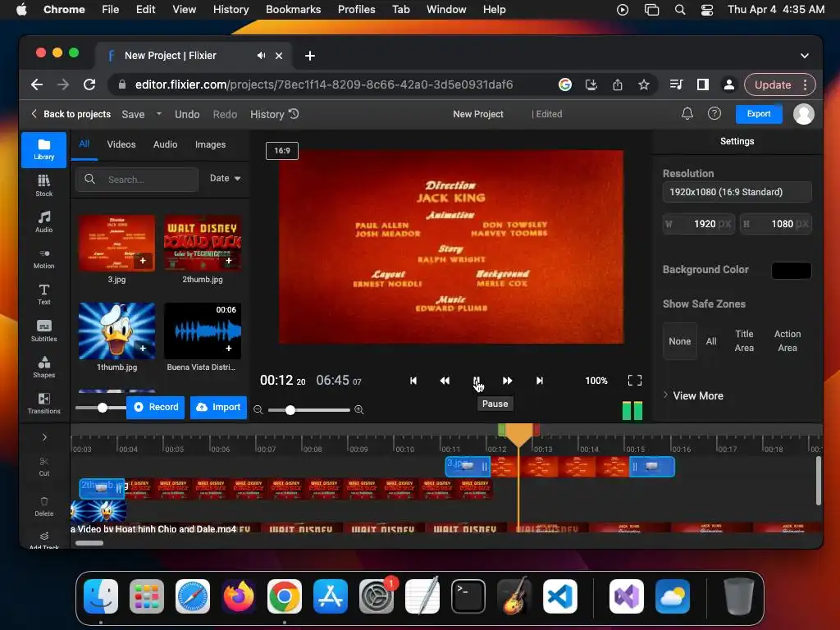This screenshot has height=630, width=840.
Task: Open the notifications bell
Action: [x=687, y=113]
